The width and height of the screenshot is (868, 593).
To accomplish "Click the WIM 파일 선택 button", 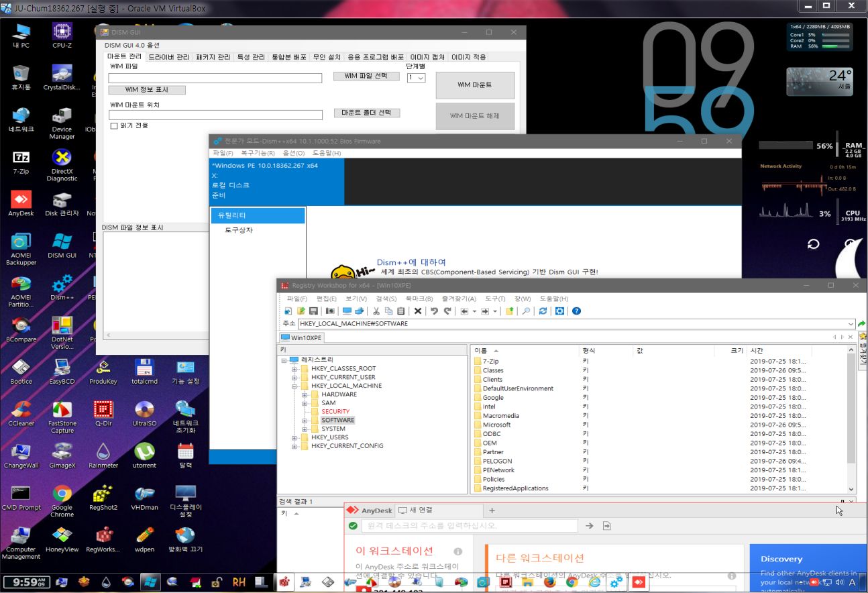I will 366,76.
